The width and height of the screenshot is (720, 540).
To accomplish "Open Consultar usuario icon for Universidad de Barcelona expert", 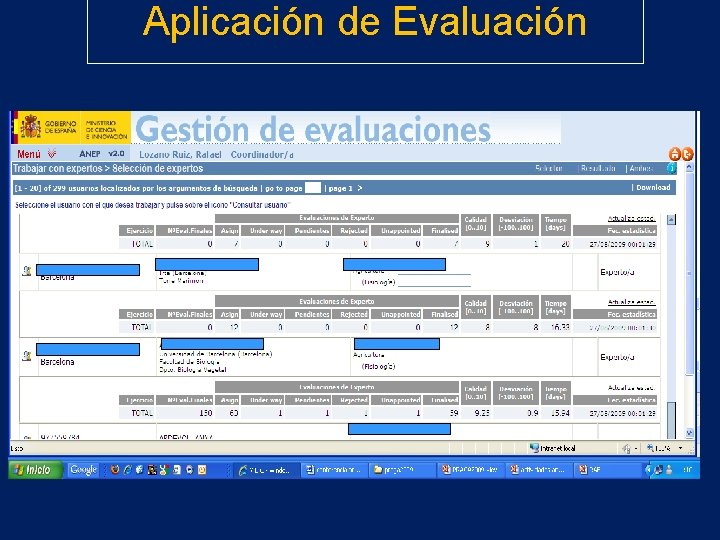I will (x=27, y=355).
